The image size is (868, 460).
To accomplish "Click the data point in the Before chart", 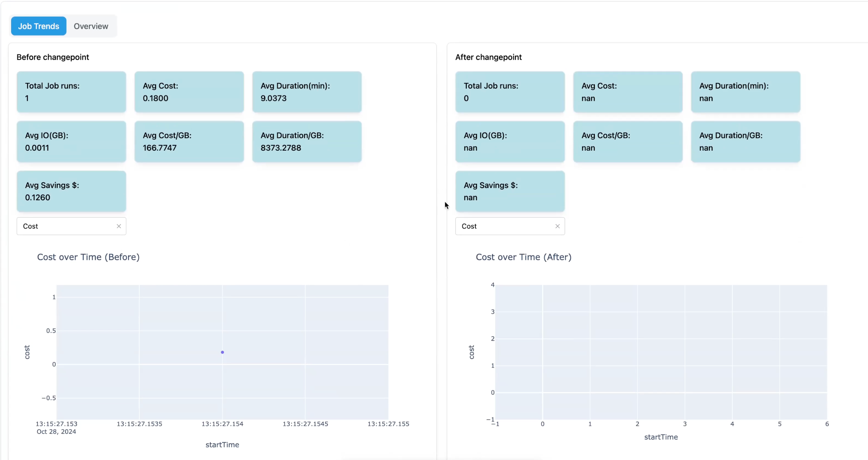I will pyautogui.click(x=222, y=352).
